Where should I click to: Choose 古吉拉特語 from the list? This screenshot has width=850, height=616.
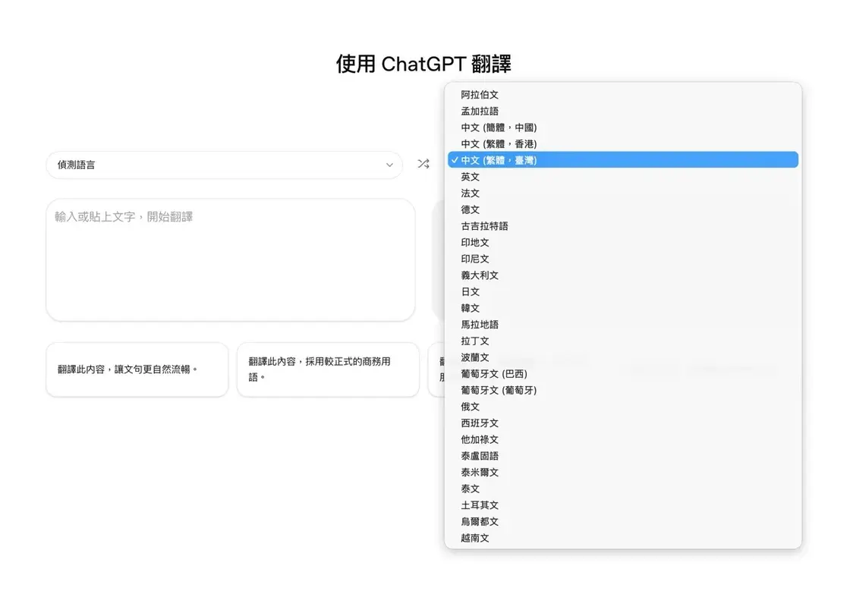pyautogui.click(x=623, y=226)
